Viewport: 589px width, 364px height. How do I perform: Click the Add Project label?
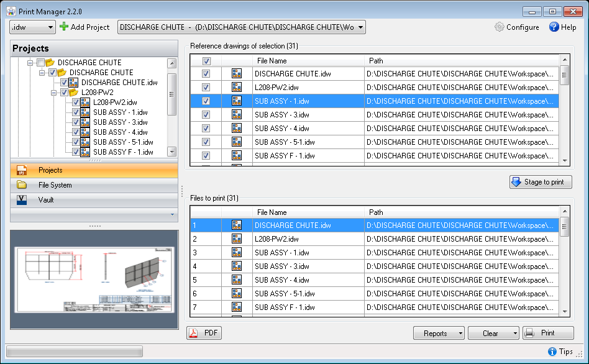click(90, 27)
